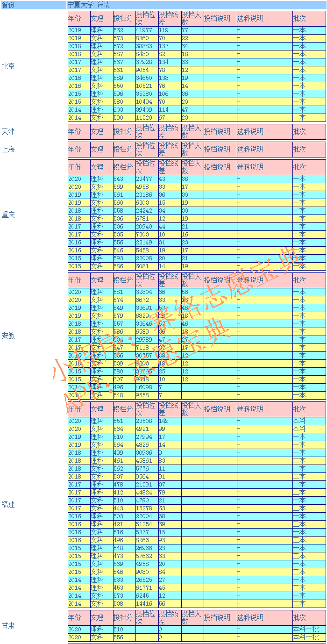Click the 27994 cell for Fujian 2019
Screen dimensions: 327x644
147,437
